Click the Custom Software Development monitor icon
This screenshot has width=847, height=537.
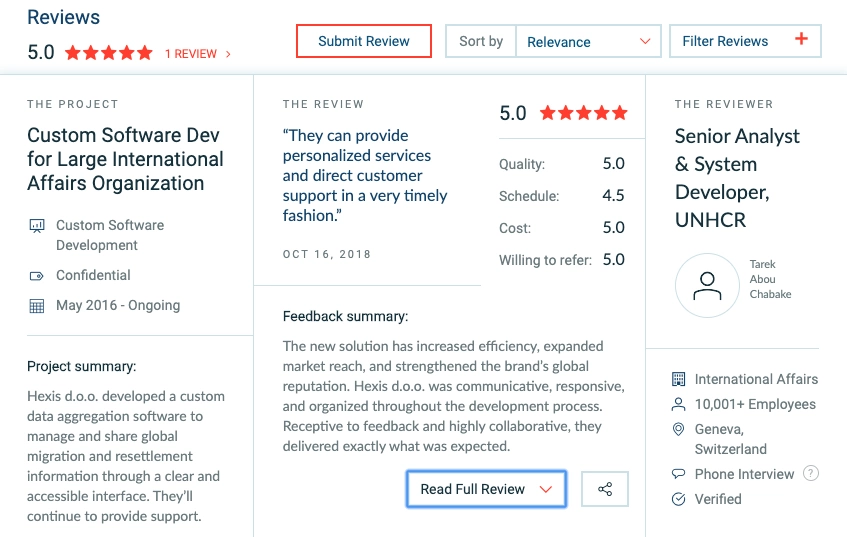click(37, 226)
